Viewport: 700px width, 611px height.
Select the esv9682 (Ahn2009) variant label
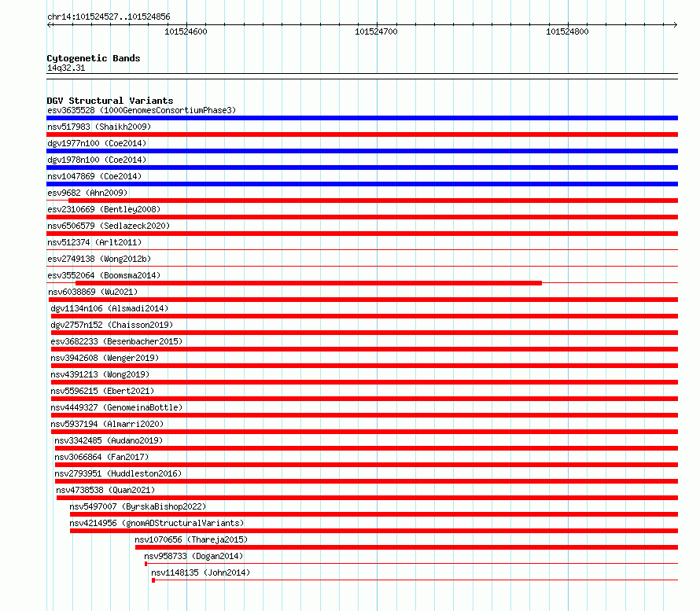pyautogui.click(x=87, y=193)
